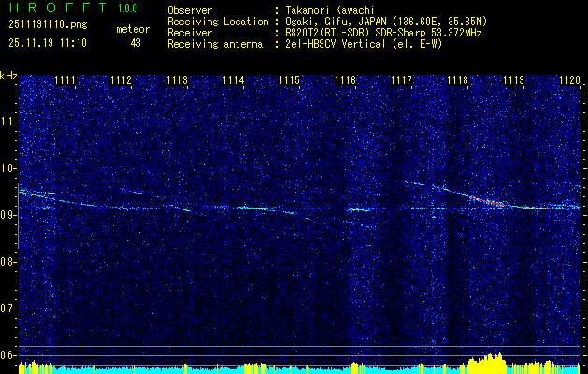Click the 1118 time marker

click(457, 80)
